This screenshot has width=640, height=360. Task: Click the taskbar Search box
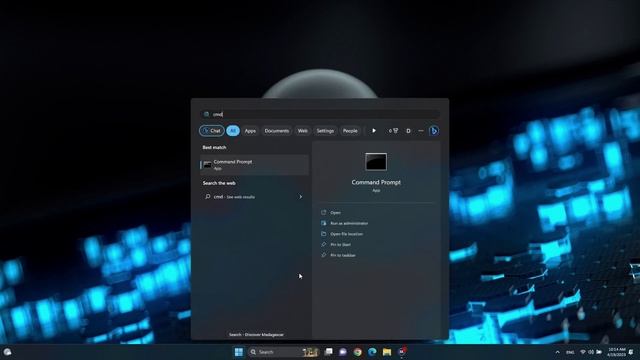(283, 352)
